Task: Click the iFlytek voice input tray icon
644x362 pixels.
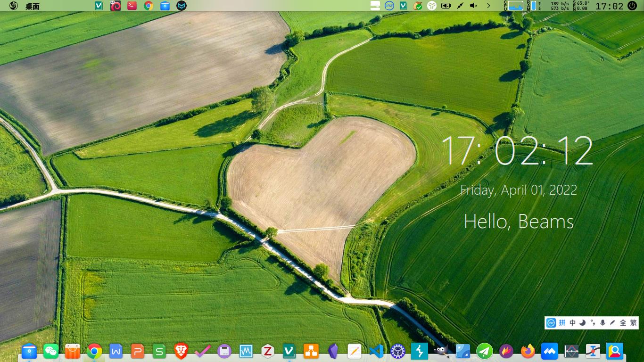Action: click(388, 6)
